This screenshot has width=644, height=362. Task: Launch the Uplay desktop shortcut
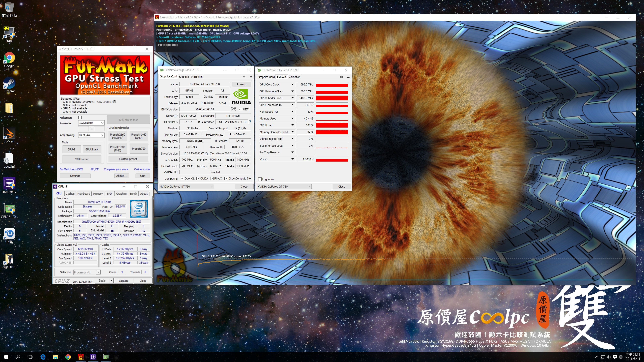coord(9,236)
